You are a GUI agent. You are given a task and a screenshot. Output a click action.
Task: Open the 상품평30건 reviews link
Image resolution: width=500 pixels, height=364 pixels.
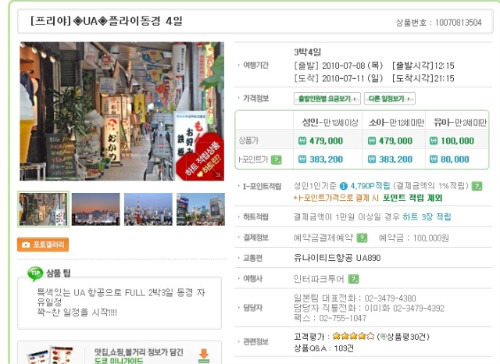coord(403,337)
